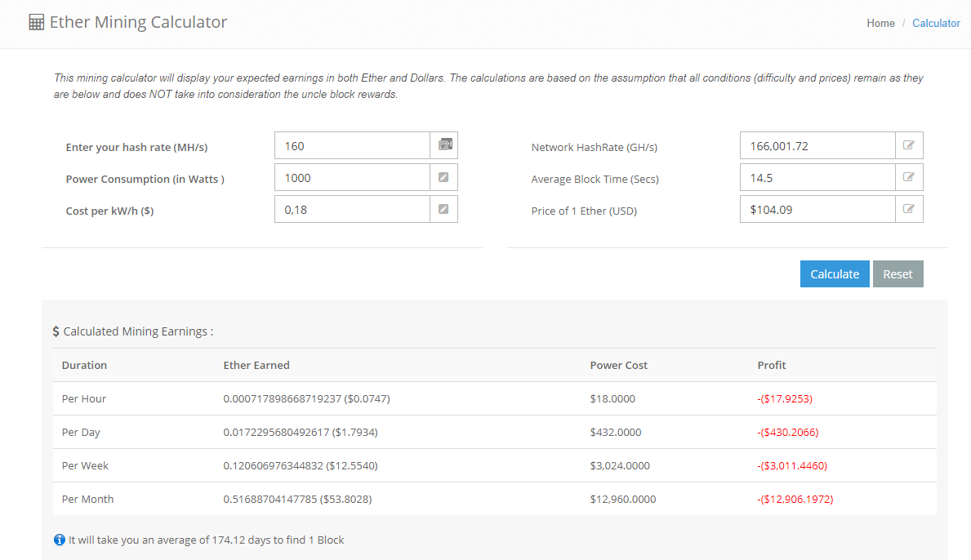Click the -($17.9253) profit value
Viewport: 971px width, 560px height.
tap(785, 398)
